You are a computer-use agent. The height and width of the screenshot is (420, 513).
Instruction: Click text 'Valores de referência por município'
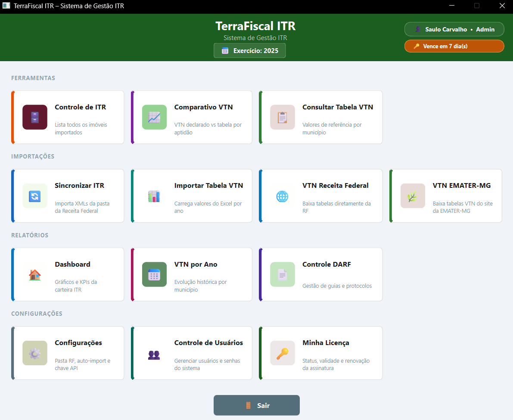pos(332,128)
